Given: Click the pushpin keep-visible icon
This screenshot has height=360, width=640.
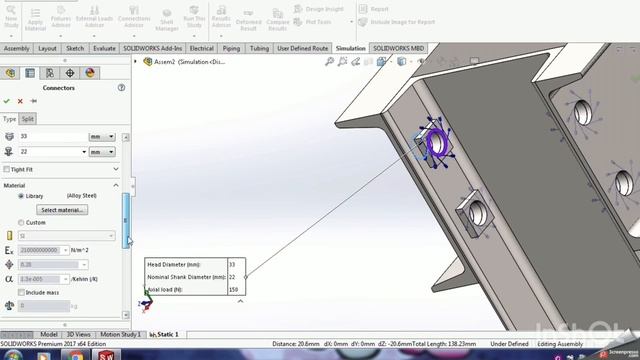Looking at the screenshot, I should 33,101.
